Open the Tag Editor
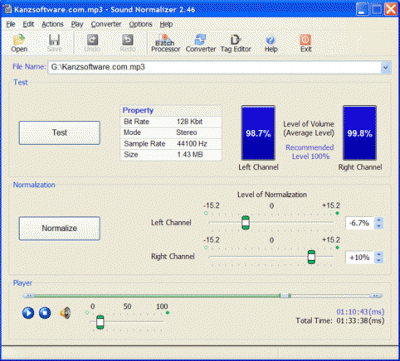The width and height of the screenshot is (400, 361). point(236,43)
